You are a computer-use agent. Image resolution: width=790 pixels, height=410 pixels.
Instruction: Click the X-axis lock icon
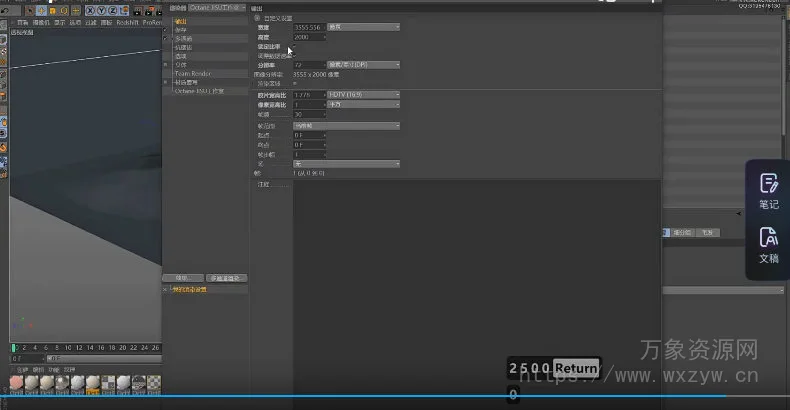coord(88,10)
